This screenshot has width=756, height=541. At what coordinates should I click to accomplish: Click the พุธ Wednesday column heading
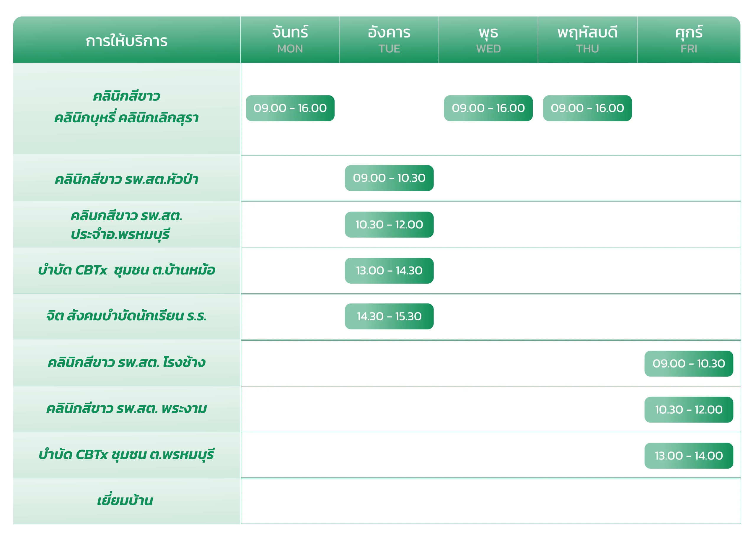click(488, 33)
